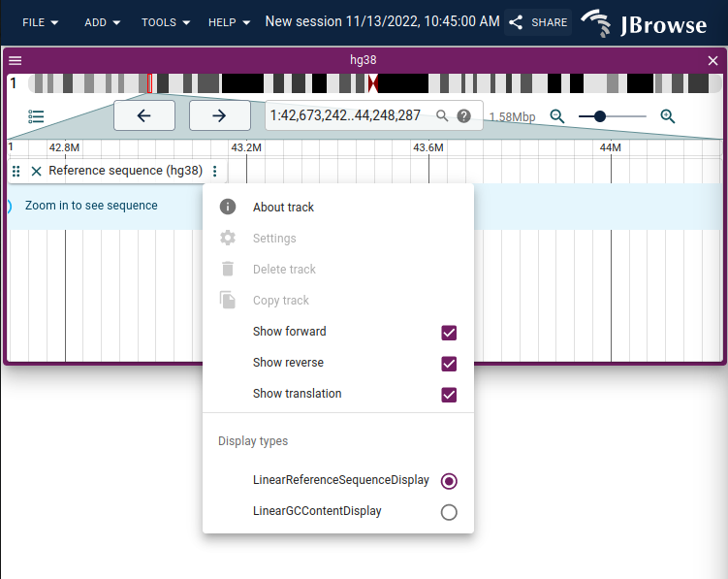728x579 pixels.
Task: Pan right with the forward arrow button
Action: click(220, 115)
